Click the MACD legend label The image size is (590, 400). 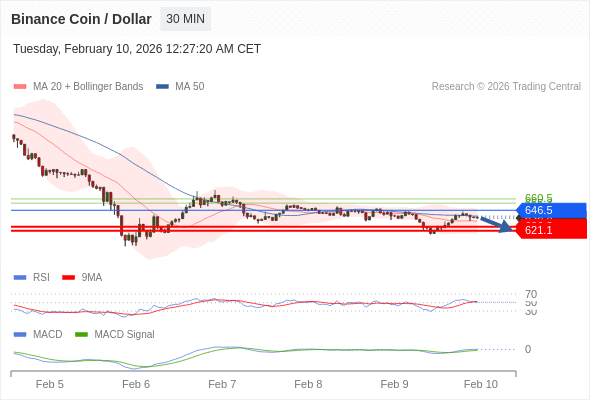pyautogui.click(x=48, y=335)
